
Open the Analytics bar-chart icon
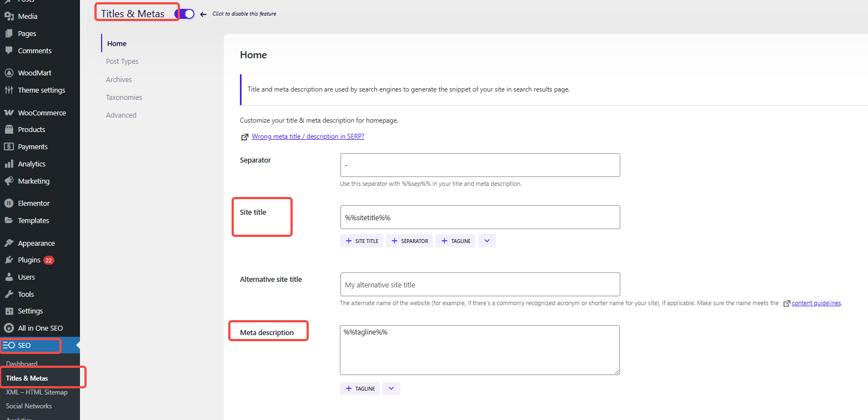(9, 164)
